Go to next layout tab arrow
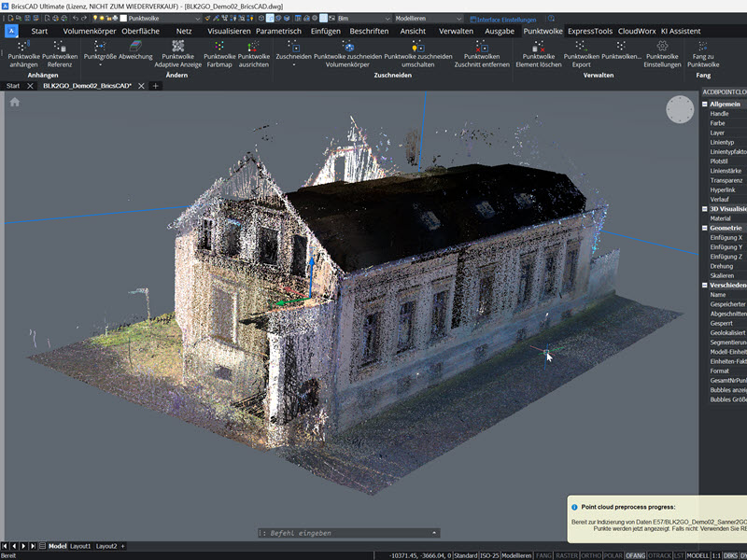This screenshot has width=747, height=560. click(23, 546)
